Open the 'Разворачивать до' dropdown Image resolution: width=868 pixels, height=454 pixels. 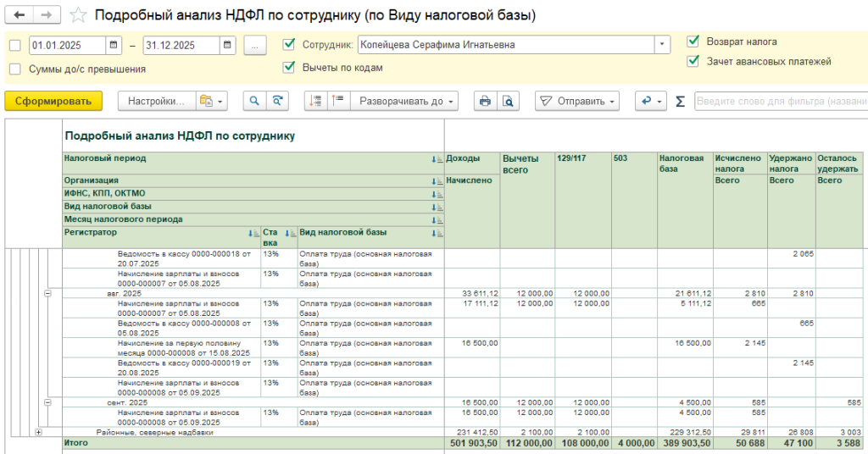coord(403,101)
